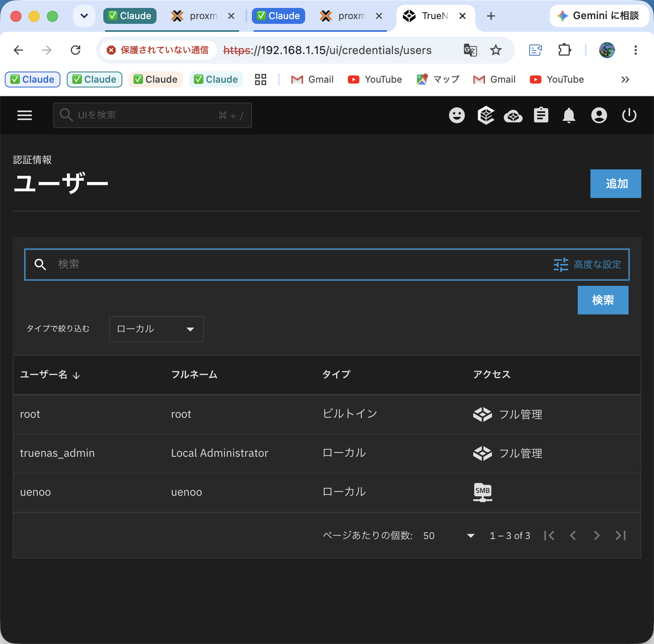Click the feedback smiley face icon

point(457,116)
